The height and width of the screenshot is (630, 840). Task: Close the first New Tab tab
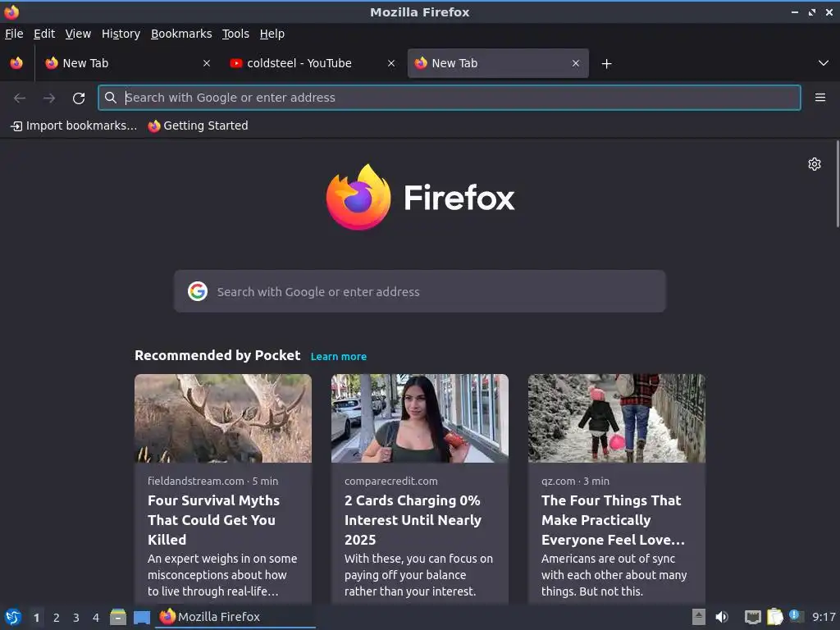point(207,63)
